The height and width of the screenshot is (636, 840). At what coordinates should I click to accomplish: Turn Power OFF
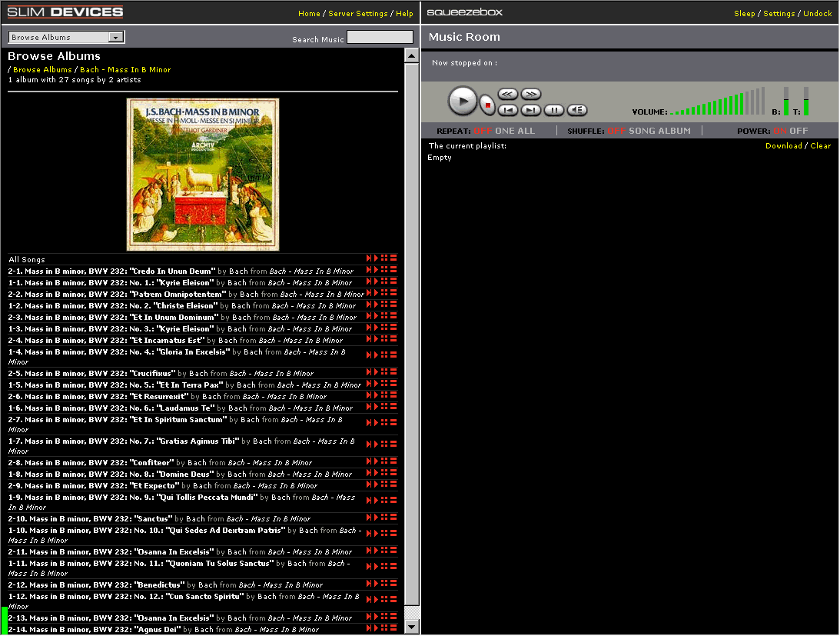click(799, 131)
